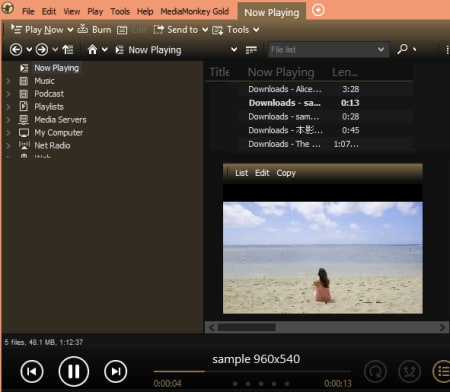Click the Title column header
Screen dimensions: 450x392
pos(220,72)
